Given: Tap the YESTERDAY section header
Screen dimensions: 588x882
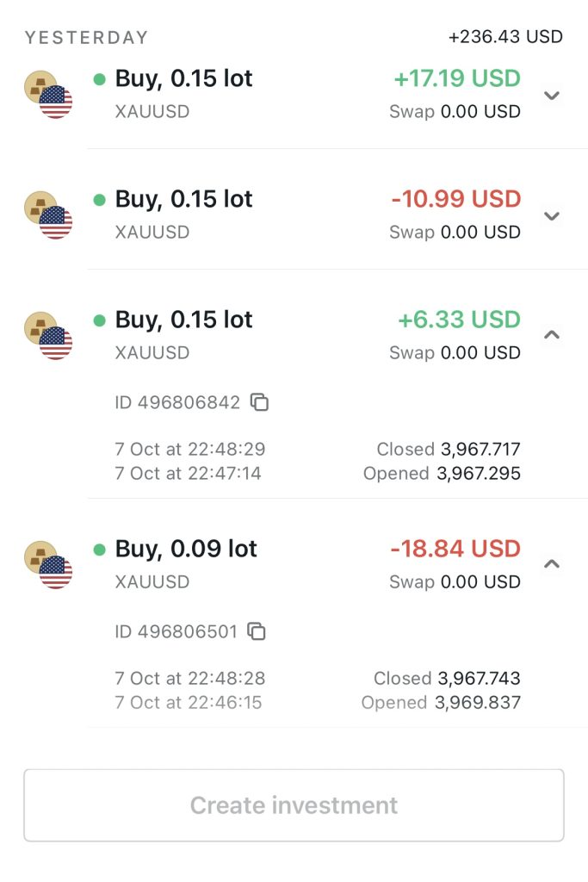Looking at the screenshot, I should (x=86, y=37).
